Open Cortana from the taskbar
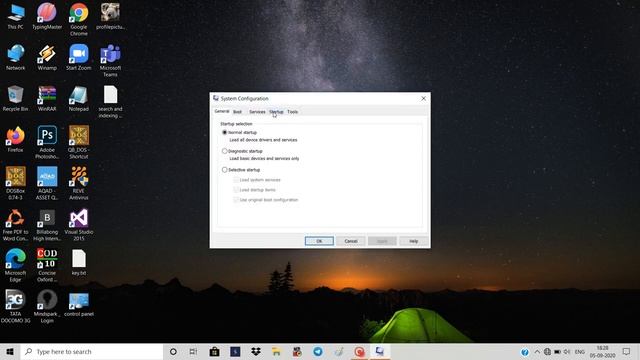This screenshot has width=640, height=360. (173, 351)
